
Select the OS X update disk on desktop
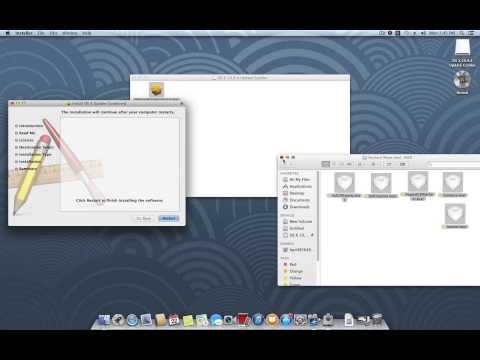(x=462, y=53)
